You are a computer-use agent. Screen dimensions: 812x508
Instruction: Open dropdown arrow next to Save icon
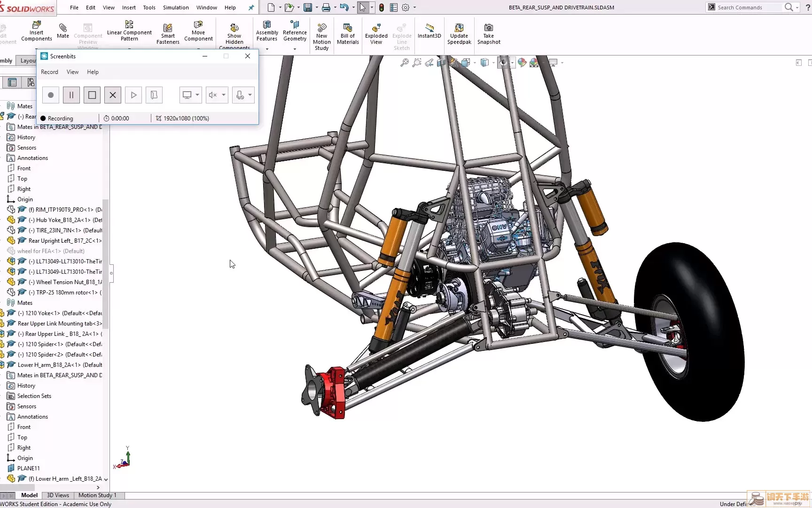(317, 8)
